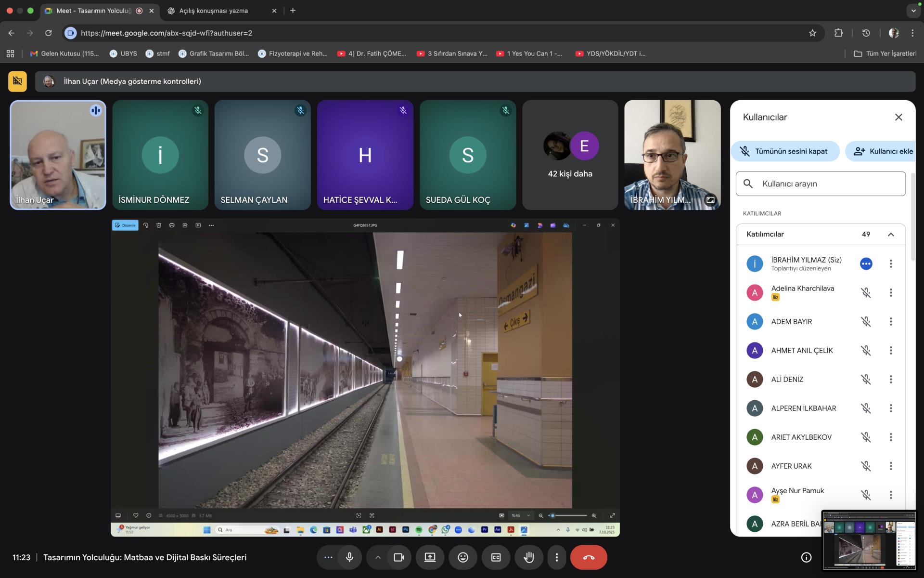Toggle the camera on or off
924x578 pixels.
point(399,557)
